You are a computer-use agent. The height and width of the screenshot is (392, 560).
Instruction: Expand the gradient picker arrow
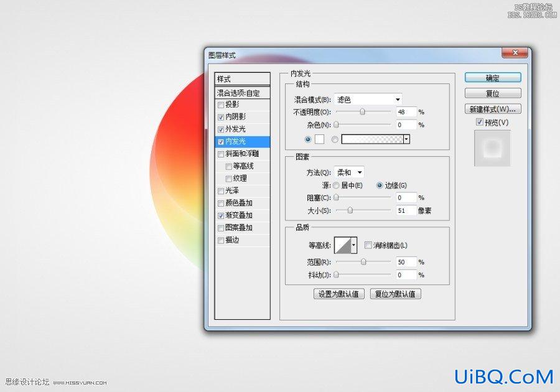406,139
